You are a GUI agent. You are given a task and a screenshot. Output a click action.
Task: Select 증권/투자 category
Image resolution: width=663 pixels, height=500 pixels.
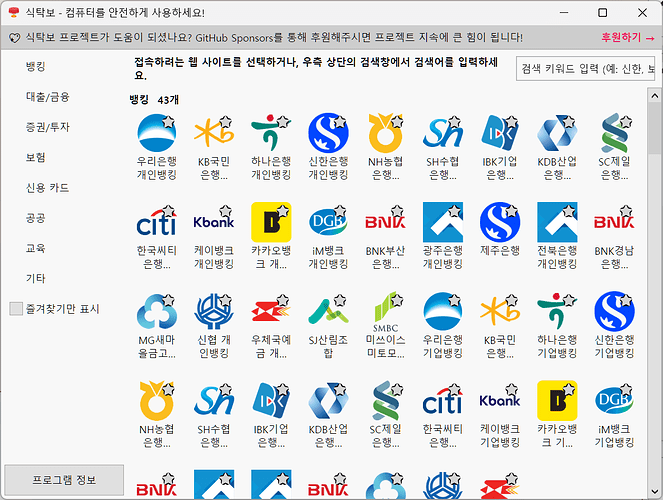click(x=47, y=127)
